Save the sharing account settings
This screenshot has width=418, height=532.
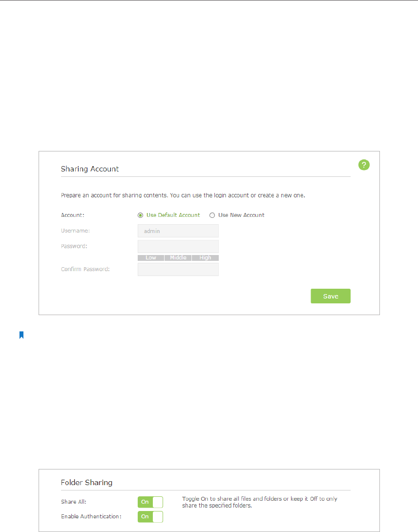coord(331,296)
